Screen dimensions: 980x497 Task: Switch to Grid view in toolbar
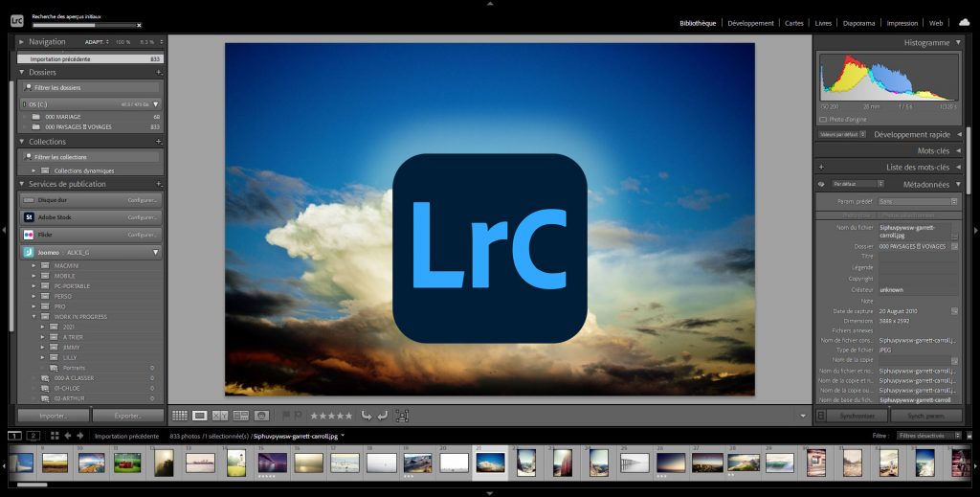(180, 416)
